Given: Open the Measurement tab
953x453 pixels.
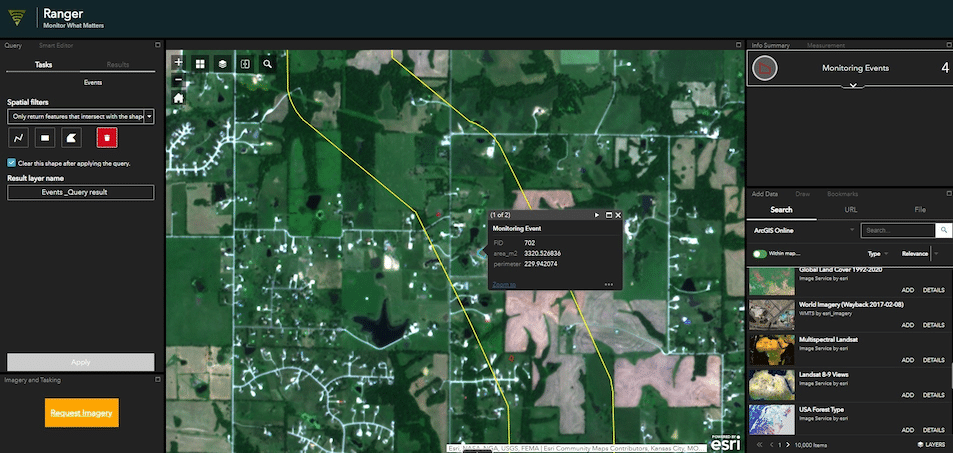Looking at the screenshot, I should click(x=825, y=45).
